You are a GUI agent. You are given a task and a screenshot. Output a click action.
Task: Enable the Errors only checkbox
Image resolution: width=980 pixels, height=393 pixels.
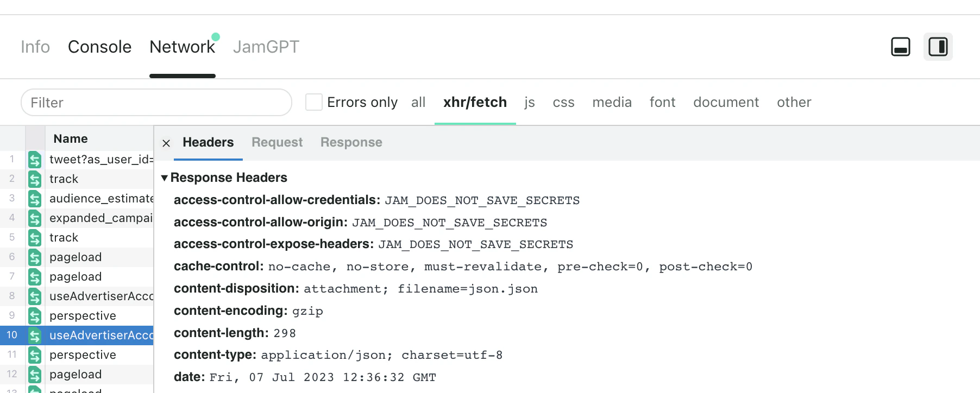coord(314,102)
